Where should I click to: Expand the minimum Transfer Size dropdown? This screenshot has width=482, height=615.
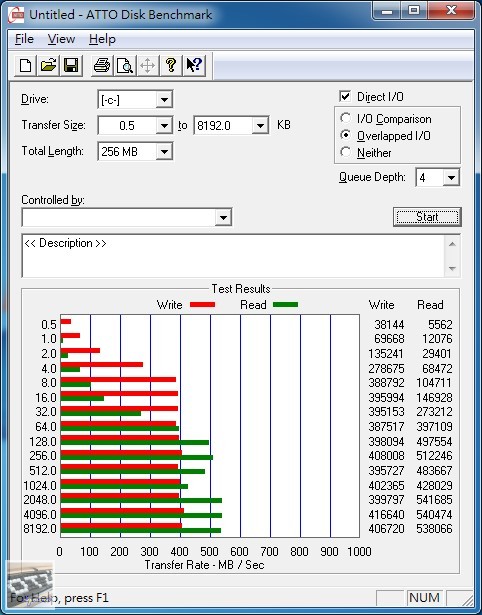pyautogui.click(x=164, y=126)
